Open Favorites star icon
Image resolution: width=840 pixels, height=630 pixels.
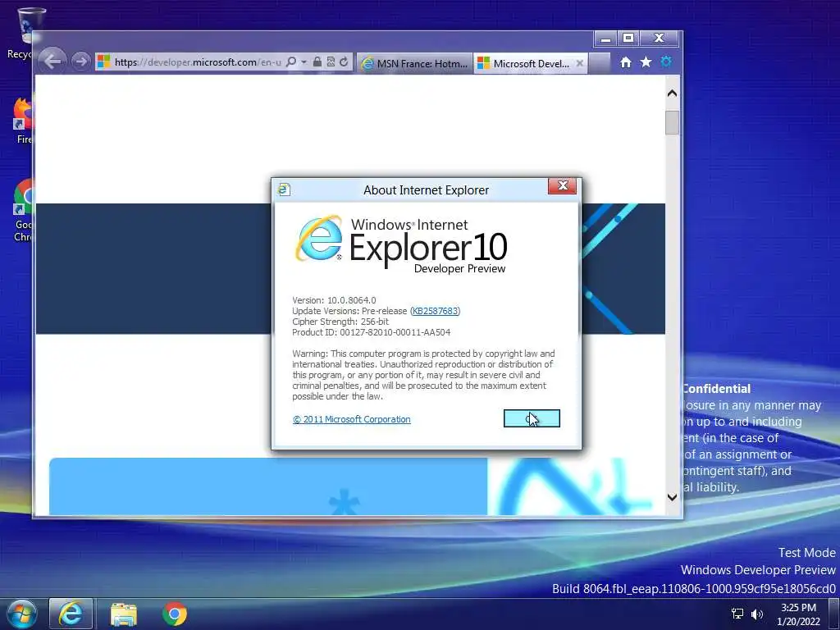pyautogui.click(x=646, y=62)
